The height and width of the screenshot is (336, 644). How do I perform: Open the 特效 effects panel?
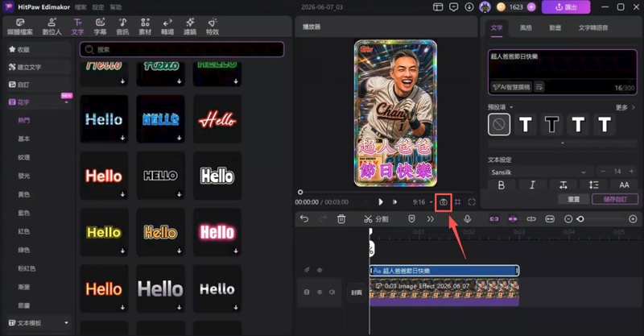coord(213,27)
